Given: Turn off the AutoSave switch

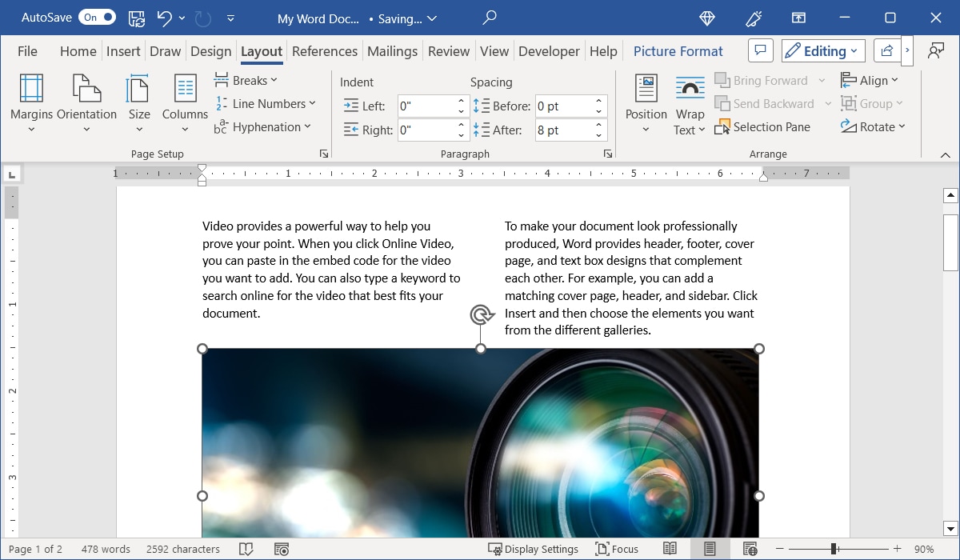Looking at the screenshot, I should coord(96,17).
